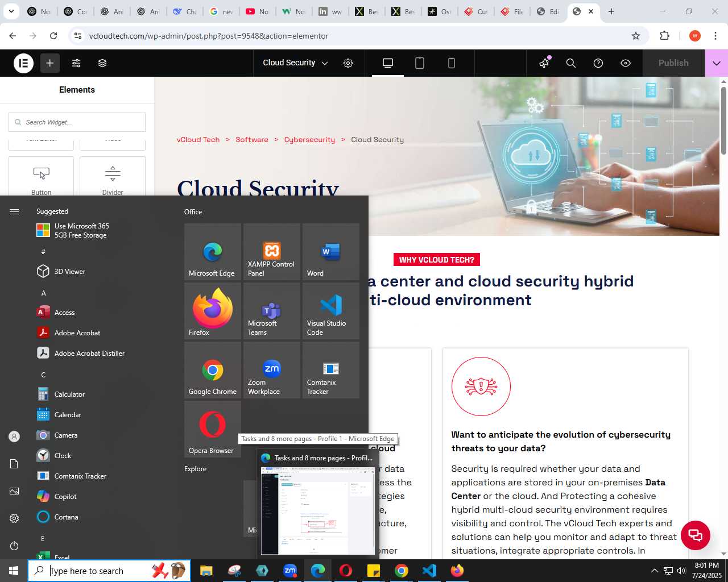The image size is (728, 582).
Task: Open the Help question mark icon
Action: pyautogui.click(x=598, y=63)
